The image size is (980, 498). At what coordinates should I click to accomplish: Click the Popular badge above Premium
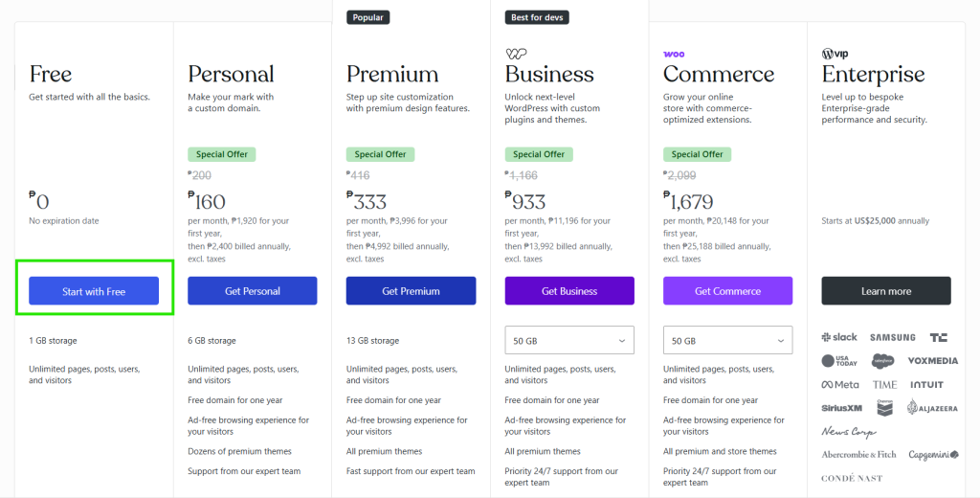click(x=368, y=17)
